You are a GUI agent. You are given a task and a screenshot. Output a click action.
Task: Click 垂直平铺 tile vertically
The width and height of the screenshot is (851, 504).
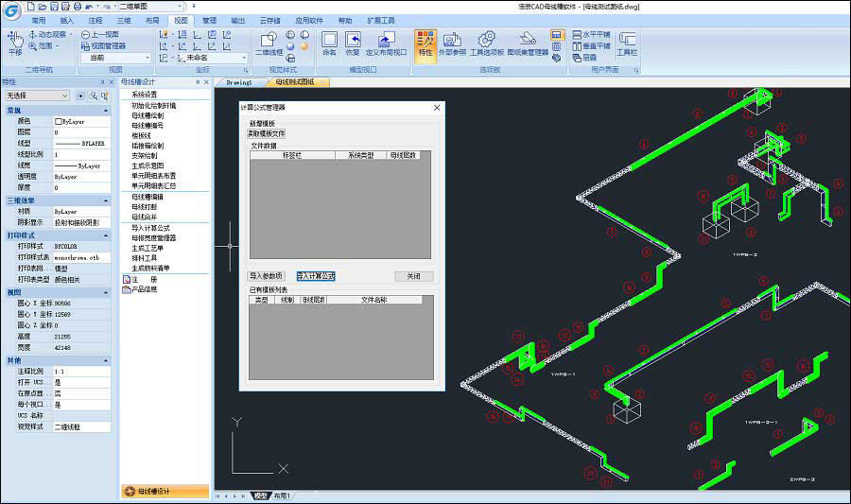tap(592, 46)
